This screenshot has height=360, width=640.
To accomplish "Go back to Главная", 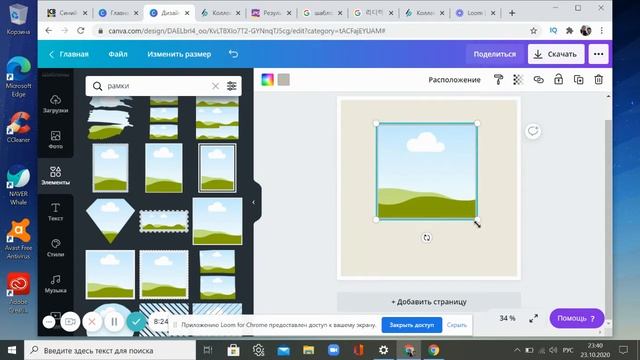I will point(69,54).
